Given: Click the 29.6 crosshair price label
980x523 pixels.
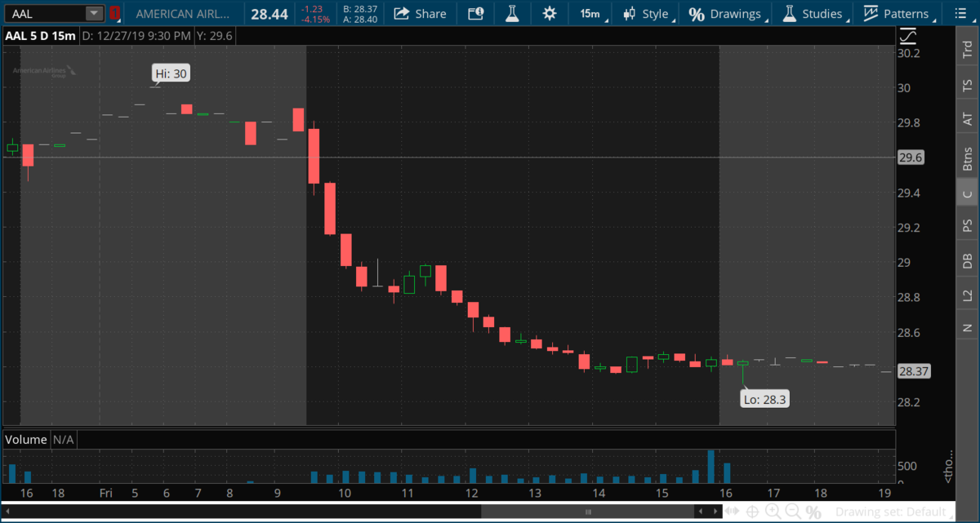Looking at the screenshot, I should [910, 157].
